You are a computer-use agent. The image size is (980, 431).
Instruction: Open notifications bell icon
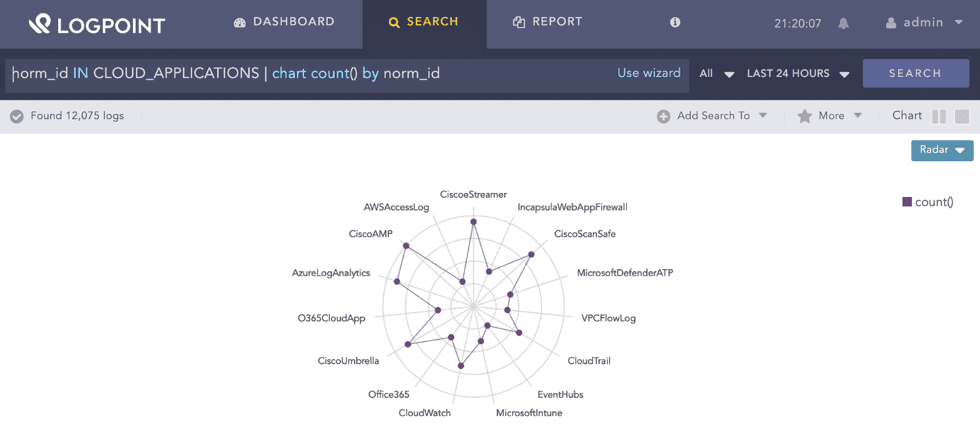tap(843, 23)
